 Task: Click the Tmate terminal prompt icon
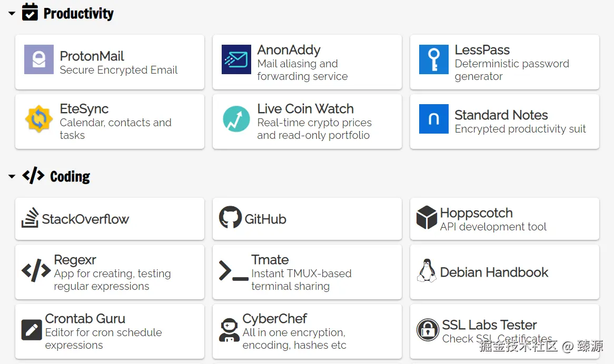point(233,270)
